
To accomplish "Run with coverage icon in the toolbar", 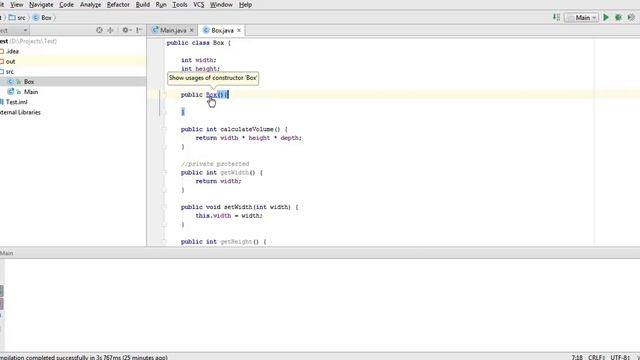I will tap(631, 18).
